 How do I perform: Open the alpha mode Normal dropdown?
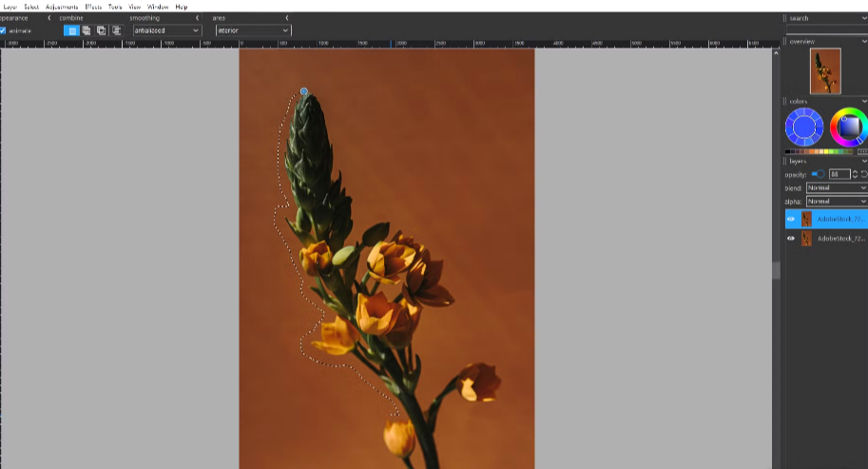click(837, 201)
